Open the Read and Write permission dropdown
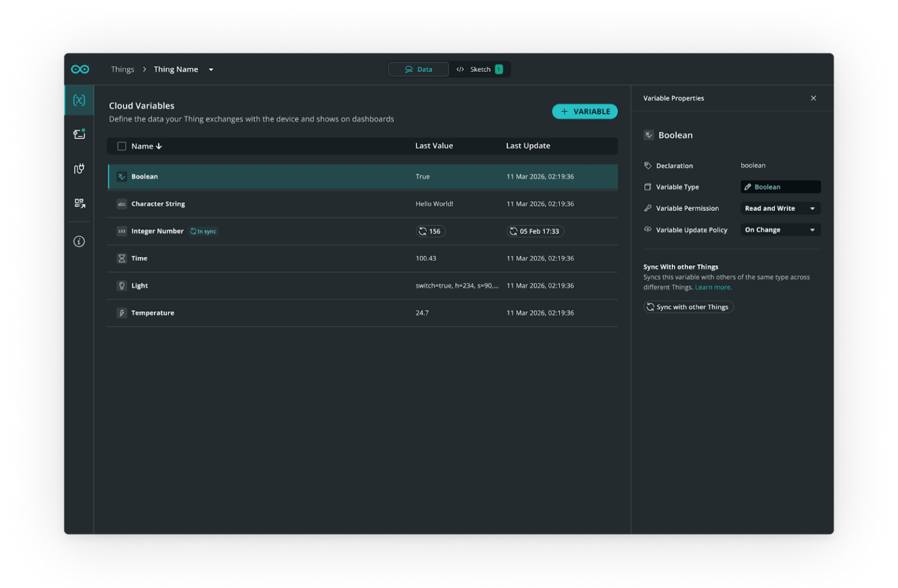The width and height of the screenshot is (898, 588). click(780, 209)
